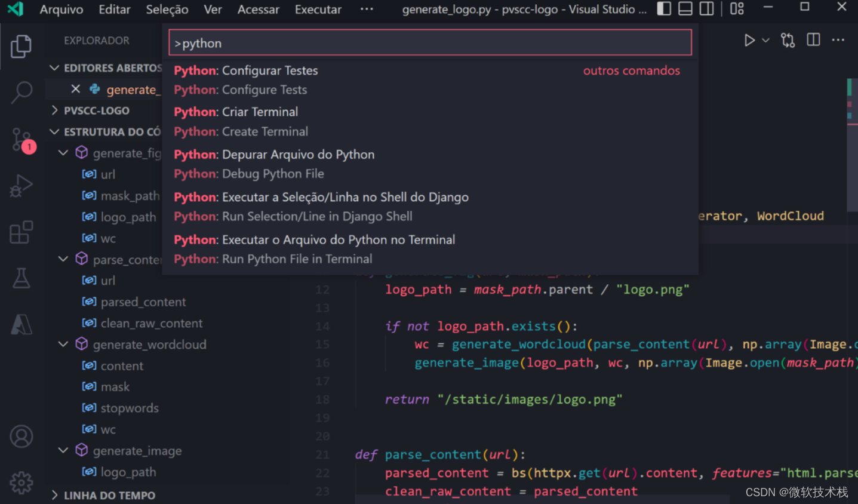Toggle the primary side bar
Screen dimensions: 858x504
pos(664,8)
